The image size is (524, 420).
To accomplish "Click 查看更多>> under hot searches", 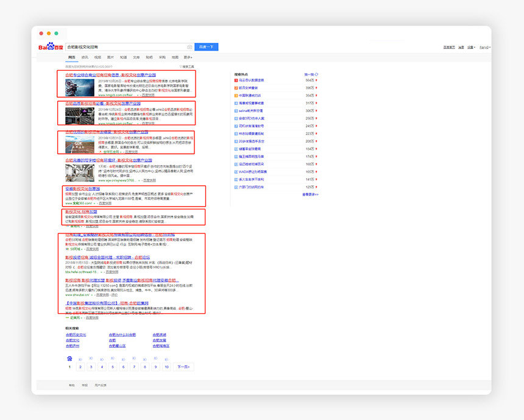I will click(x=311, y=194).
